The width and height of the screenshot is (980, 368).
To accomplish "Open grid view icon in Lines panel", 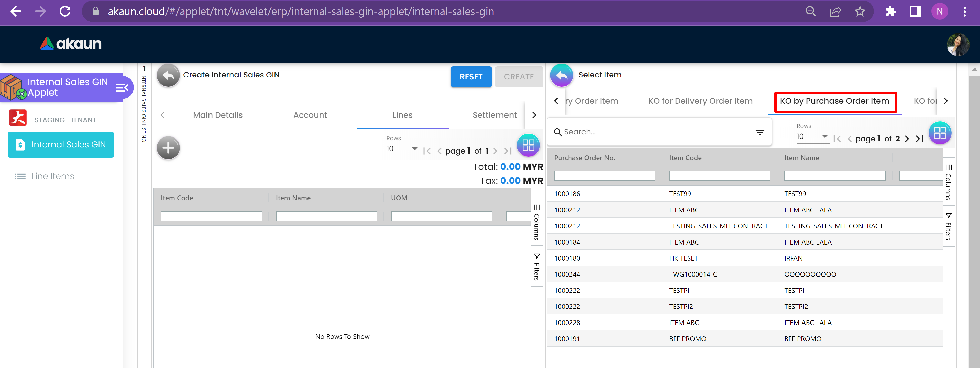I will tap(528, 145).
